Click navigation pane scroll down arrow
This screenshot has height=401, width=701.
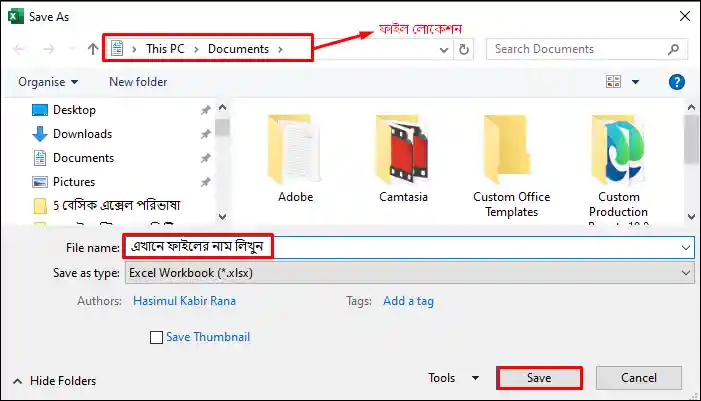pos(222,217)
